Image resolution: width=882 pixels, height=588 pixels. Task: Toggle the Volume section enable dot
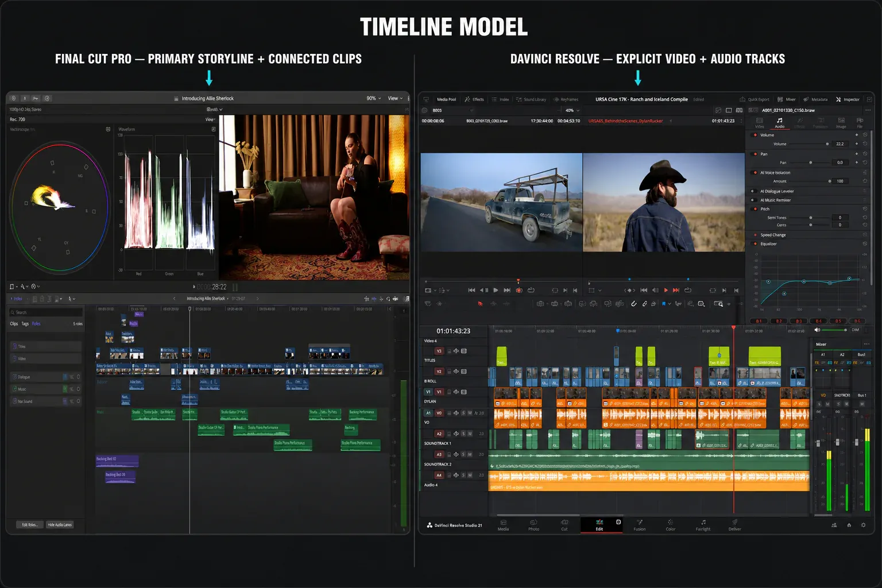[755, 135]
